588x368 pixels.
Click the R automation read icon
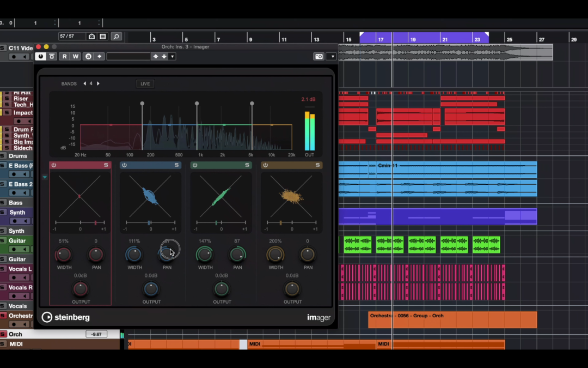click(x=64, y=56)
